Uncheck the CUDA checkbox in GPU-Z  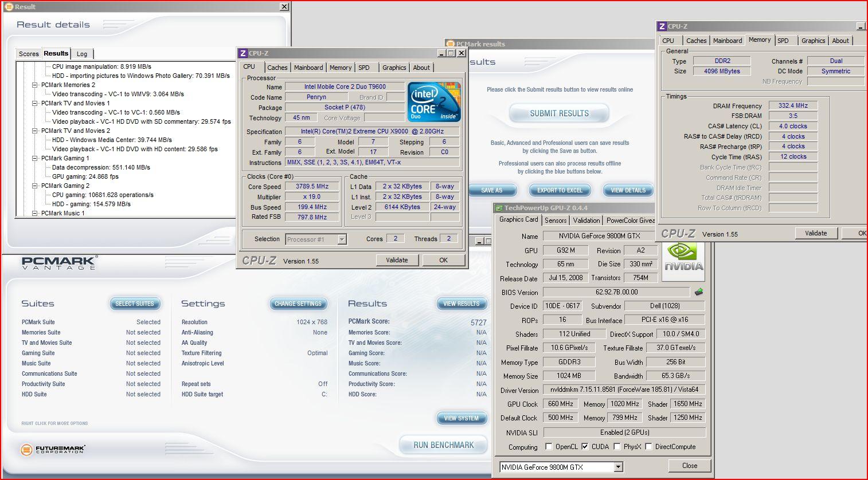(585, 447)
